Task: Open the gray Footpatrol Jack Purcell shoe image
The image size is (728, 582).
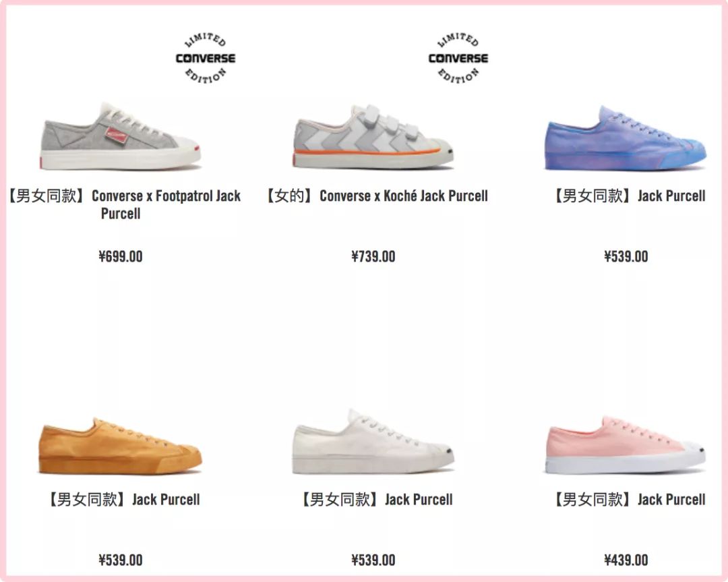Action: (x=120, y=136)
